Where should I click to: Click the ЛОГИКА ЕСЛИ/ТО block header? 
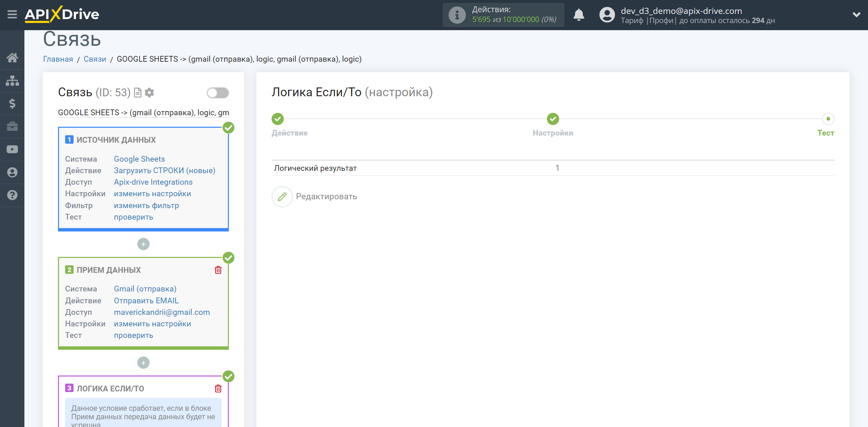coord(110,388)
